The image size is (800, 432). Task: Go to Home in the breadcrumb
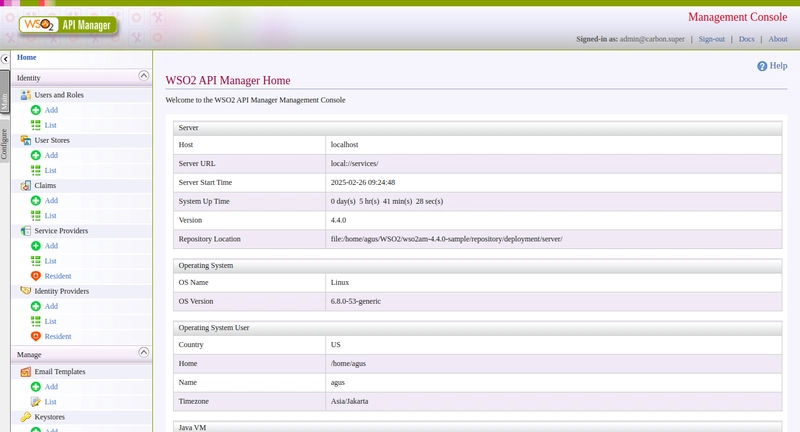27,58
